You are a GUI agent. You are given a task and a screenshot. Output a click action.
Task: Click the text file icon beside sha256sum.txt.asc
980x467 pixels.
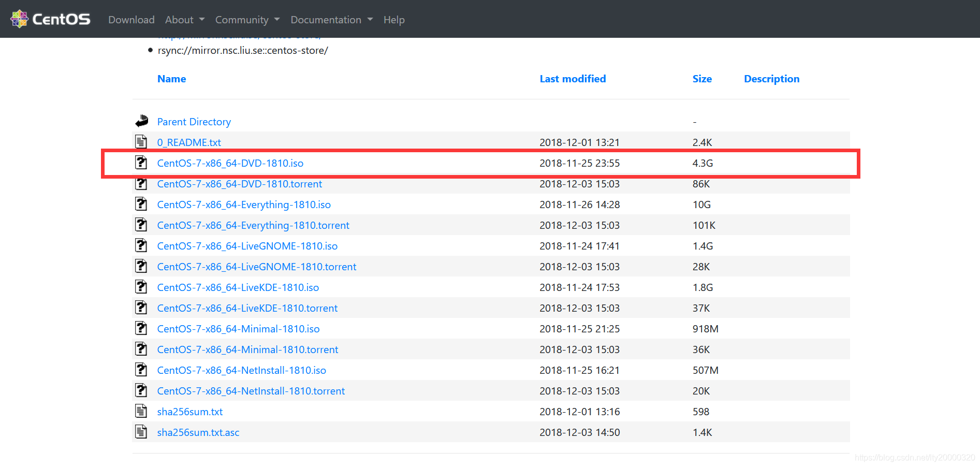click(141, 431)
